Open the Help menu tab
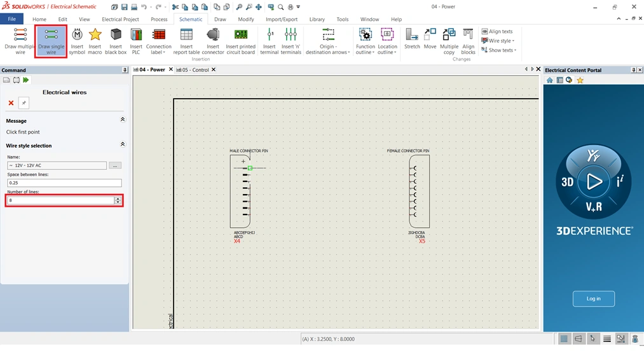The image size is (644, 362). pyautogui.click(x=396, y=19)
